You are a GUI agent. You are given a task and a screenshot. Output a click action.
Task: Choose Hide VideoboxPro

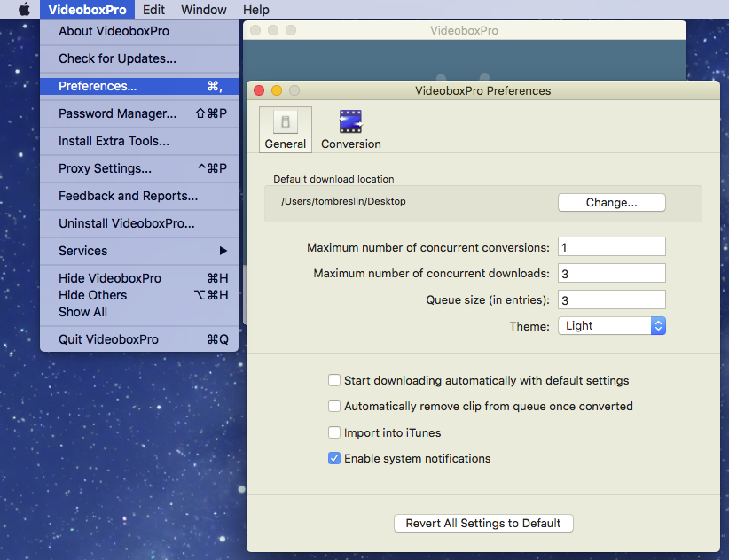coord(139,278)
